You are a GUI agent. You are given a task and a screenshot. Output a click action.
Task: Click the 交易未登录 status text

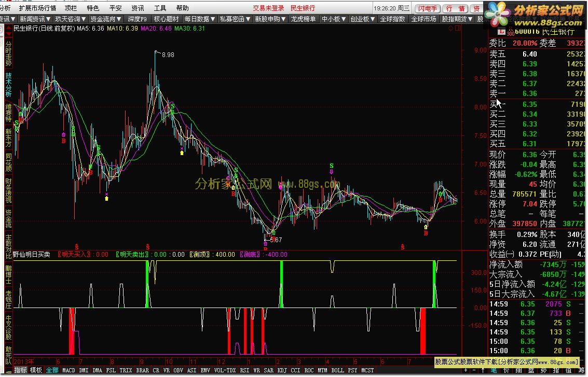pos(268,8)
